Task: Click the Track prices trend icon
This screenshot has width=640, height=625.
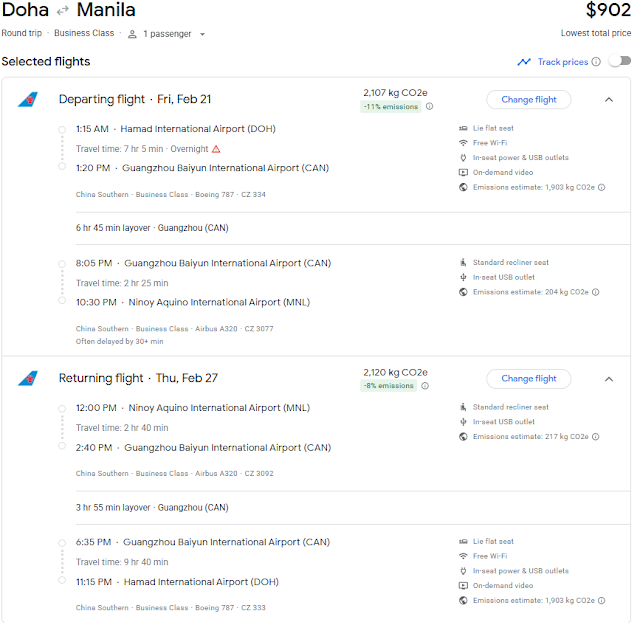Action: pos(524,62)
